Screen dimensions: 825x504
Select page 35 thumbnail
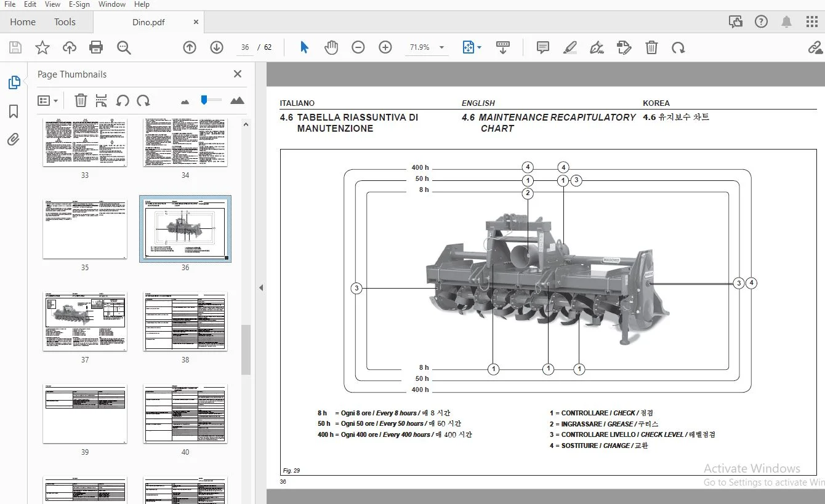(85, 229)
